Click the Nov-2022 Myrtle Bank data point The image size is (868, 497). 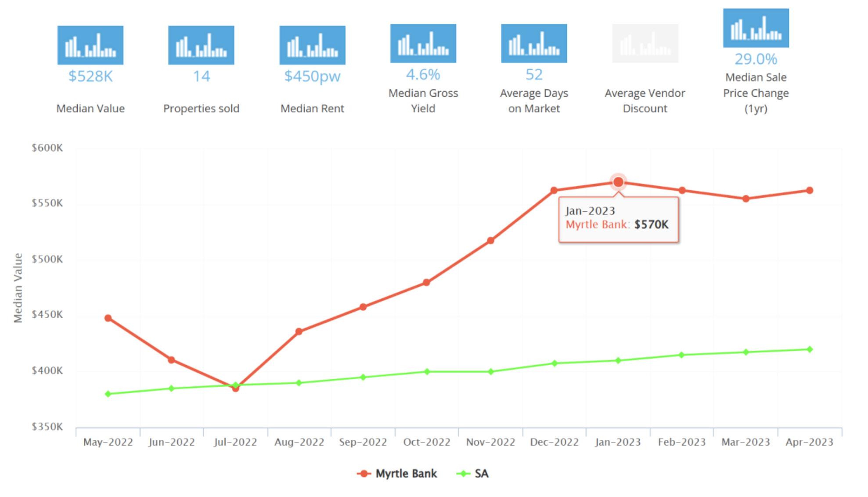pos(490,240)
